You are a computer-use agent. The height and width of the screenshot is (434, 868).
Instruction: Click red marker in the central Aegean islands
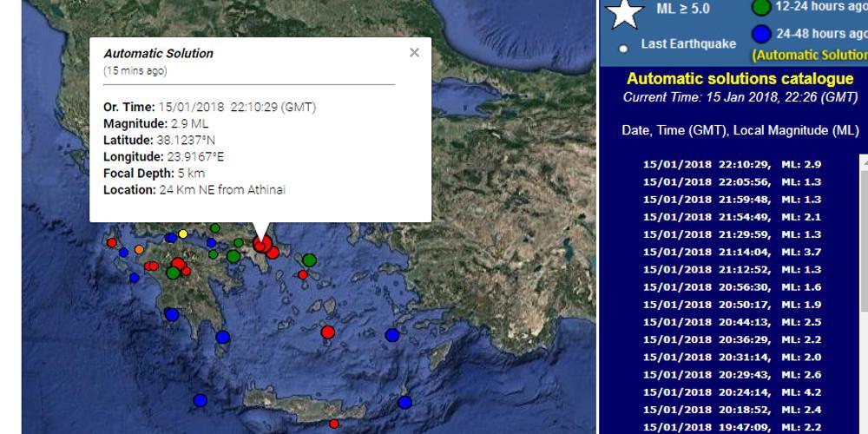(328, 332)
